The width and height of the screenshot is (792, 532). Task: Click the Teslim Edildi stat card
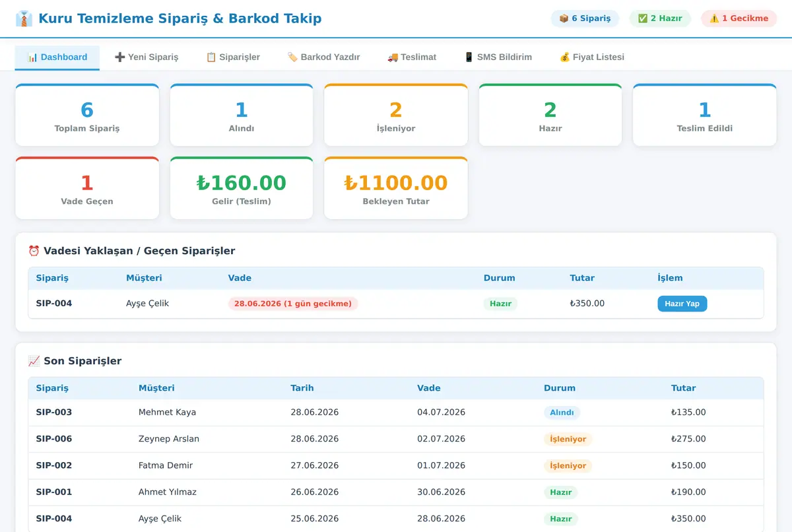(x=705, y=115)
